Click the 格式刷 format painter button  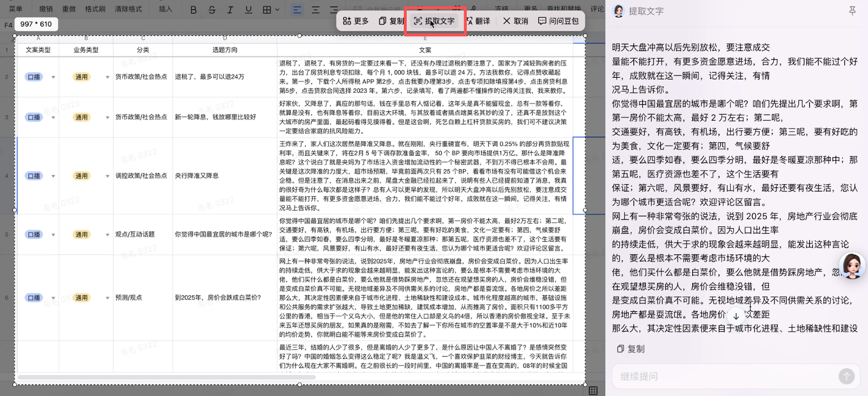pyautogui.click(x=95, y=9)
